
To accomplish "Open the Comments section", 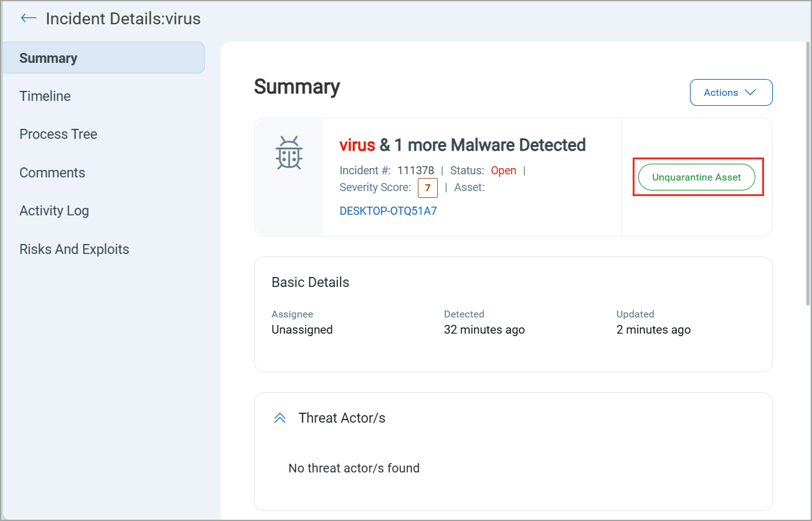I will click(52, 172).
